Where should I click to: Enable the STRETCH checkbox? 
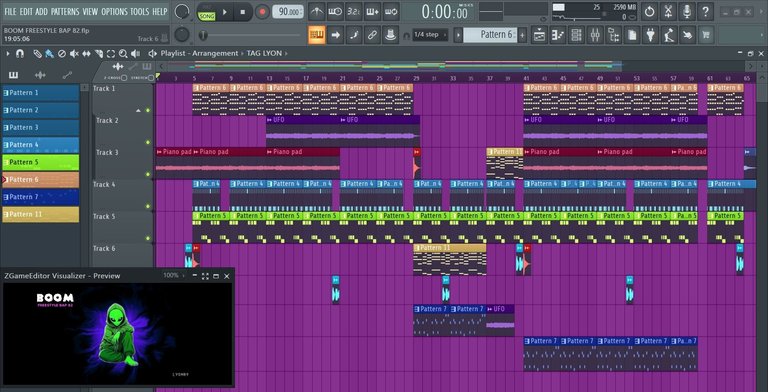click(x=151, y=78)
